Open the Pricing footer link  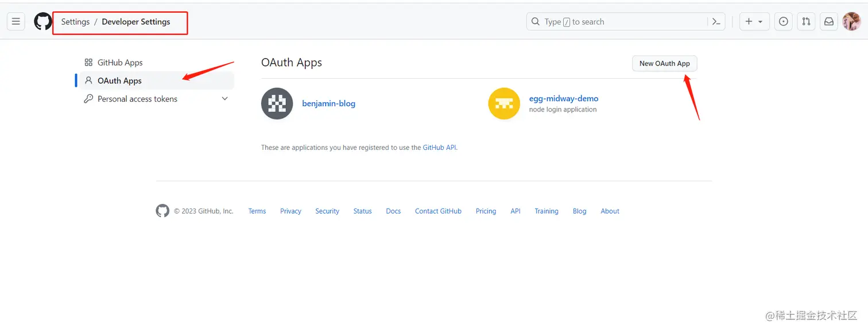tap(486, 211)
